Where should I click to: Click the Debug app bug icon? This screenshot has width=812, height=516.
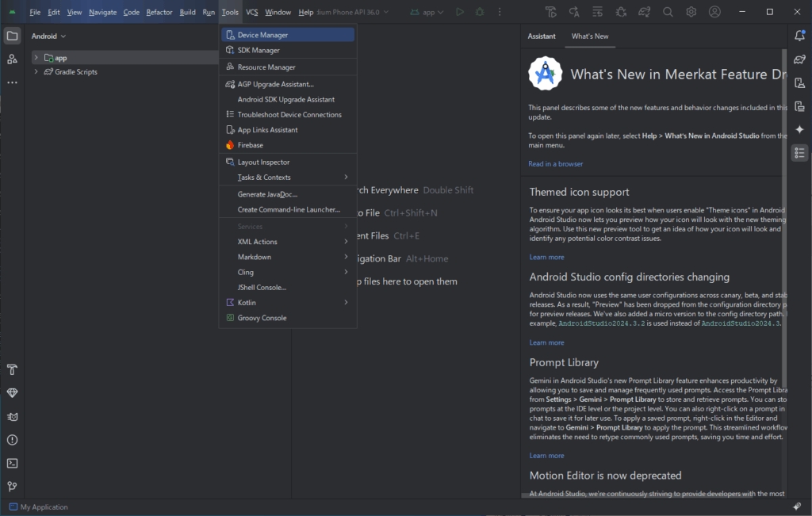[480, 12]
